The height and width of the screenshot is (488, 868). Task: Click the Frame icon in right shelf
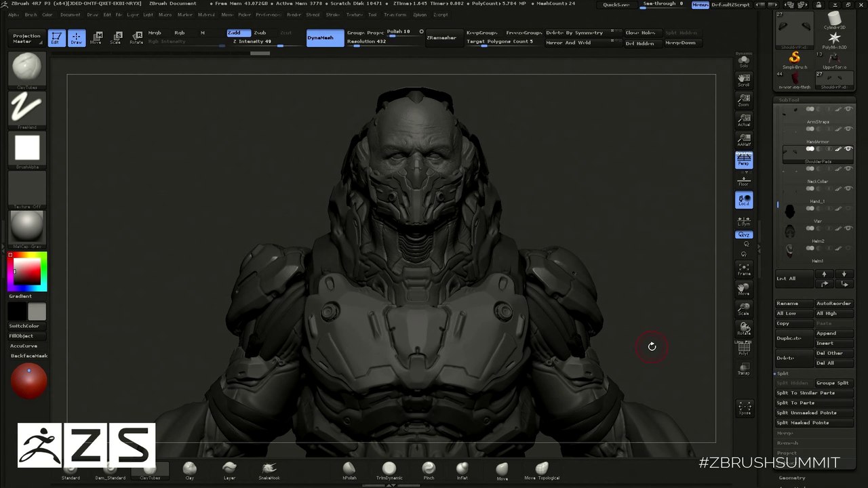[744, 269]
